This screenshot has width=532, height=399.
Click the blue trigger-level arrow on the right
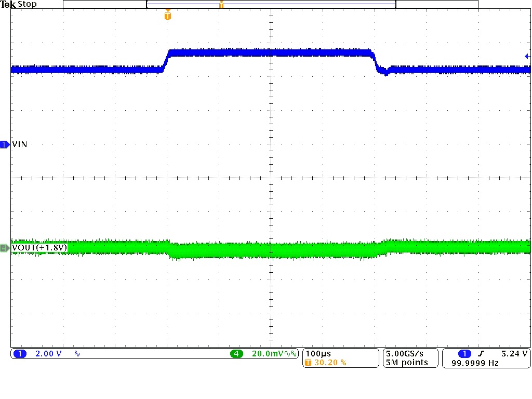(x=526, y=56)
